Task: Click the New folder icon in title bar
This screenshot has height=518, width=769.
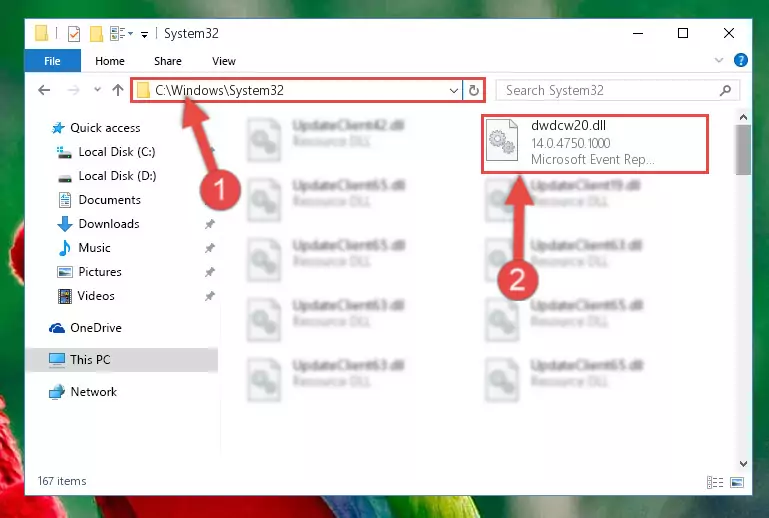Action: click(96, 34)
